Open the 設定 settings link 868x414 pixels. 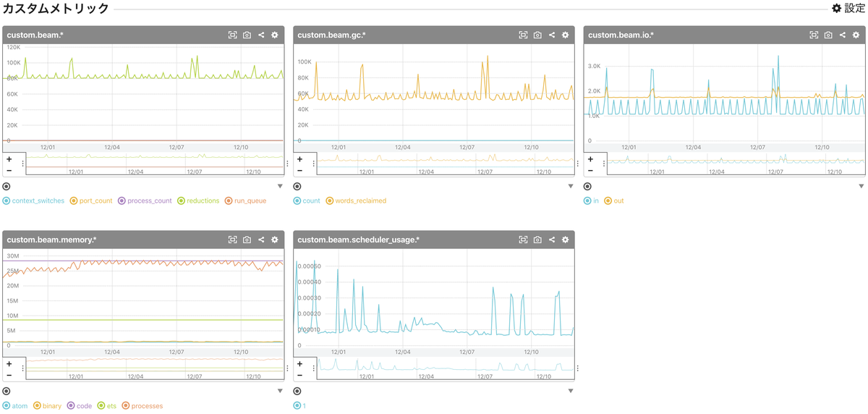[x=848, y=8]
